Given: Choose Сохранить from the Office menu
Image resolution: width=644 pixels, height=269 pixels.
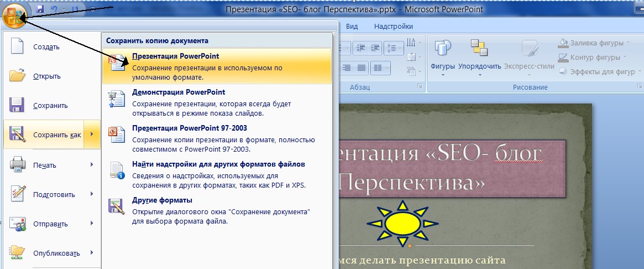Looking at the screenshot, I should pos(51,105).
